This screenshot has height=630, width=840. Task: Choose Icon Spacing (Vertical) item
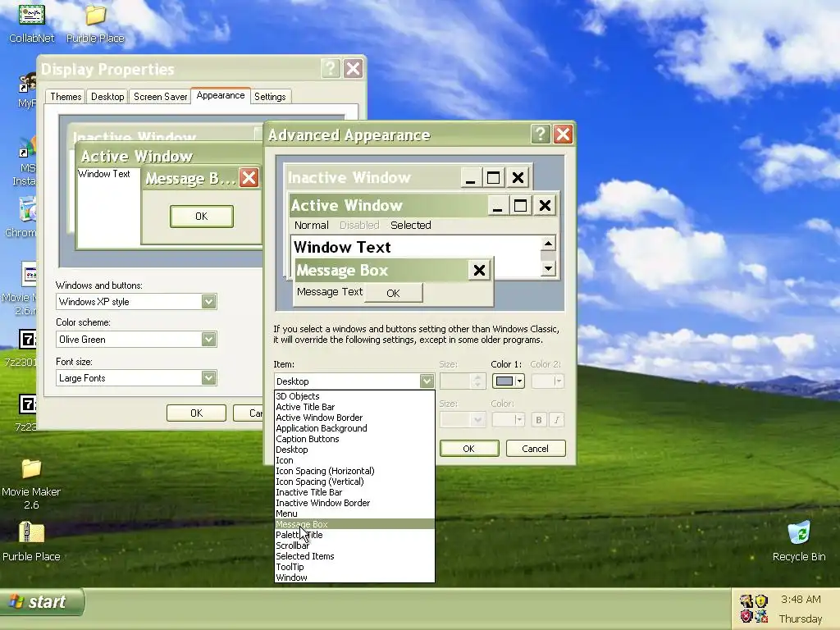354,482
